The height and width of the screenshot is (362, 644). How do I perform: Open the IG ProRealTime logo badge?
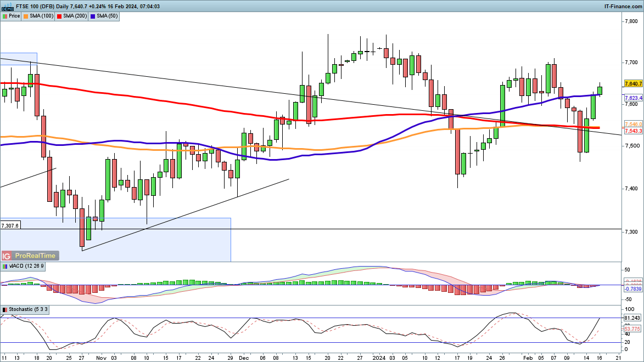pyautogui.click(x=30, y=256)
